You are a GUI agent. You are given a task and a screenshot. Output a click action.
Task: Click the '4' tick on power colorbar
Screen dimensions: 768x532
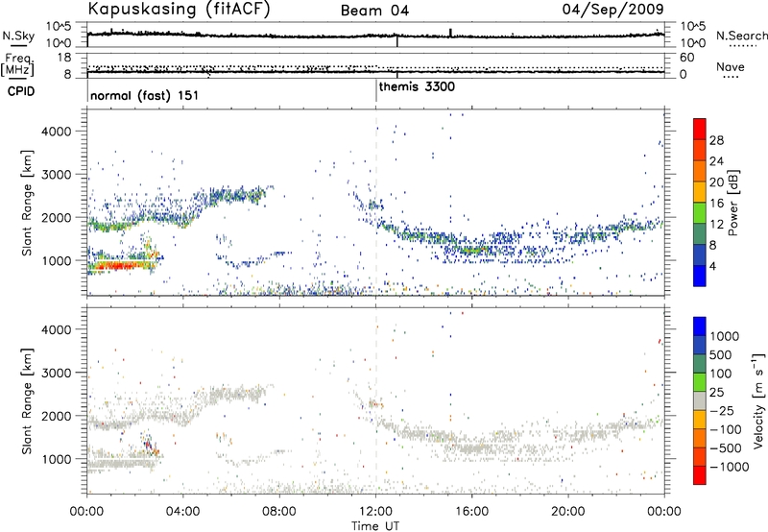(712, 266)
